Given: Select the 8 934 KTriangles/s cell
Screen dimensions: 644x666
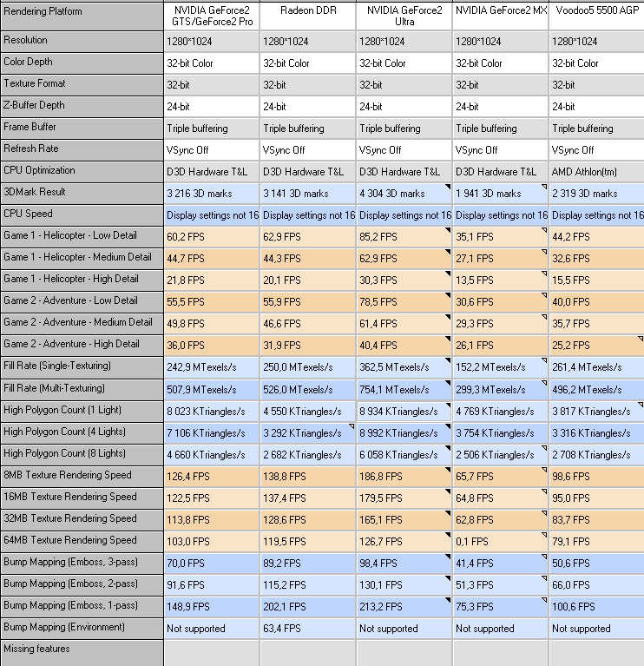Looking at the screenshot, I should (404, 412).
